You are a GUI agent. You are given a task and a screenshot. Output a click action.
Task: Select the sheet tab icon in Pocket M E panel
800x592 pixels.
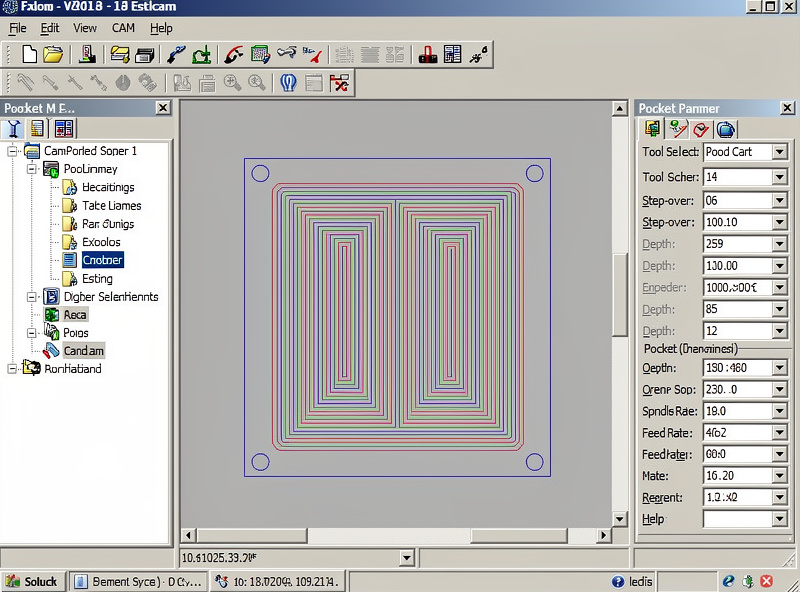click(37, 129)
